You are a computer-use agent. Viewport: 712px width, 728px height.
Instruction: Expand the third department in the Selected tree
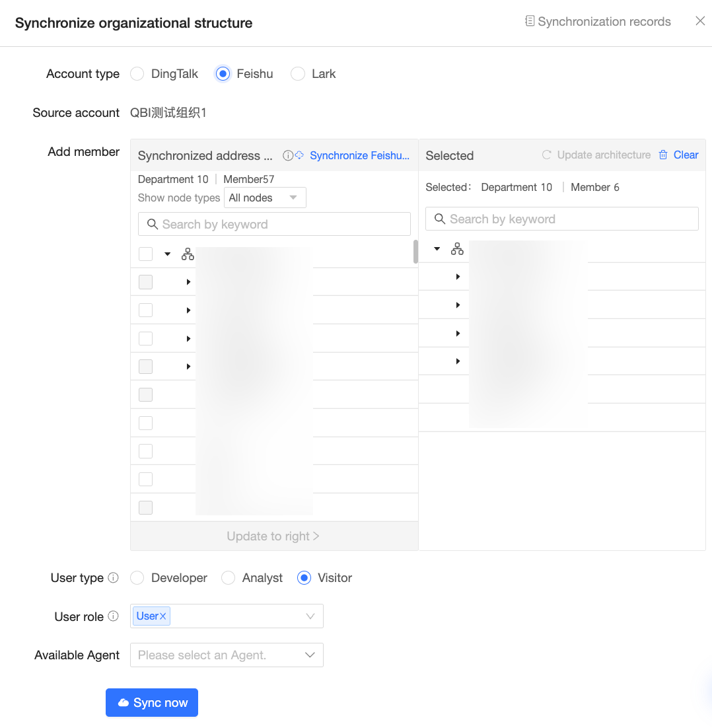pos(458,334)
